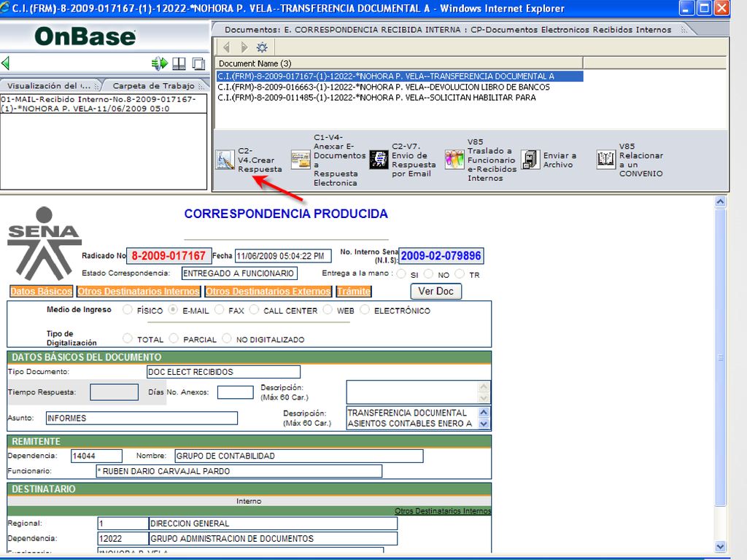The height and width of the screenshot is (560, 747).
Task: Click the Ver Doc button
Action: point(436,291)
